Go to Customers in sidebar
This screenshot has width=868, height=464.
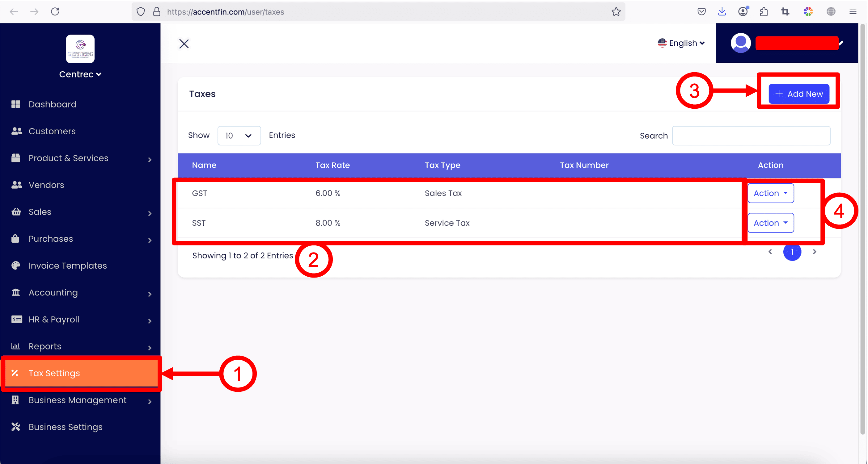click(x=52, y=131)
